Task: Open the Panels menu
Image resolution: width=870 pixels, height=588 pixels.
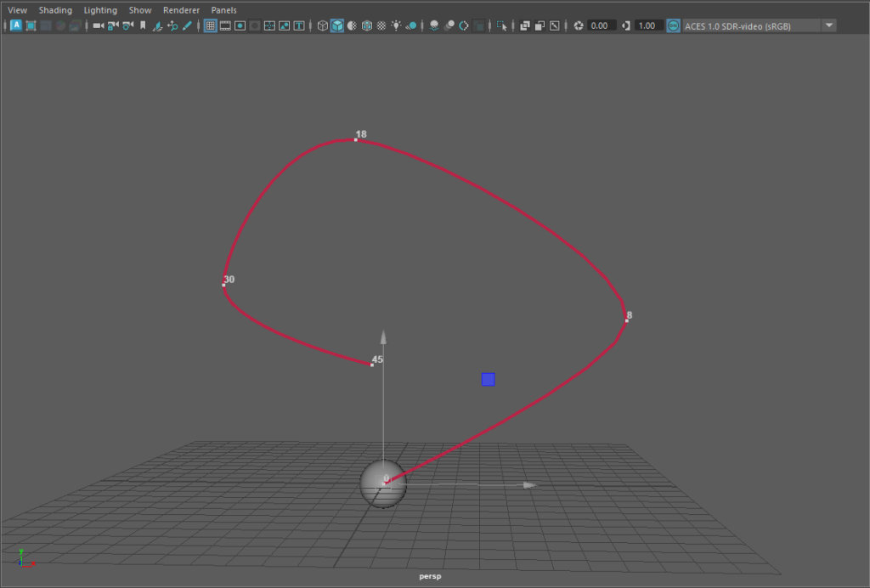Action: pos(224,10)
